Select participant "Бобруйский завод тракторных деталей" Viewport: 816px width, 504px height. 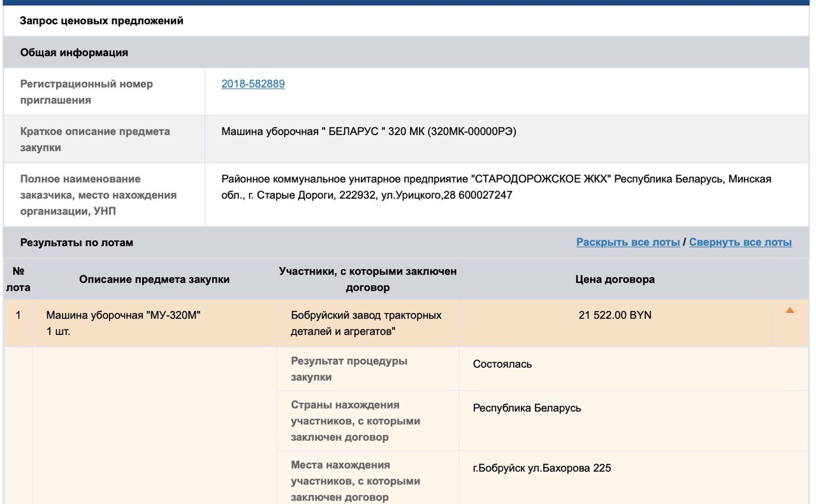click(367, 323)
